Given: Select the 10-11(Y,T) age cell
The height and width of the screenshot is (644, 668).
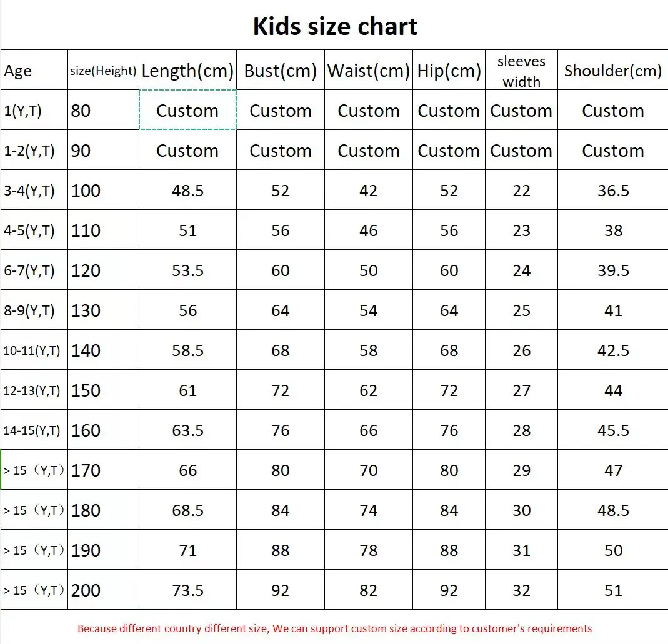Looking at the screenshot, I should (34, 350).
